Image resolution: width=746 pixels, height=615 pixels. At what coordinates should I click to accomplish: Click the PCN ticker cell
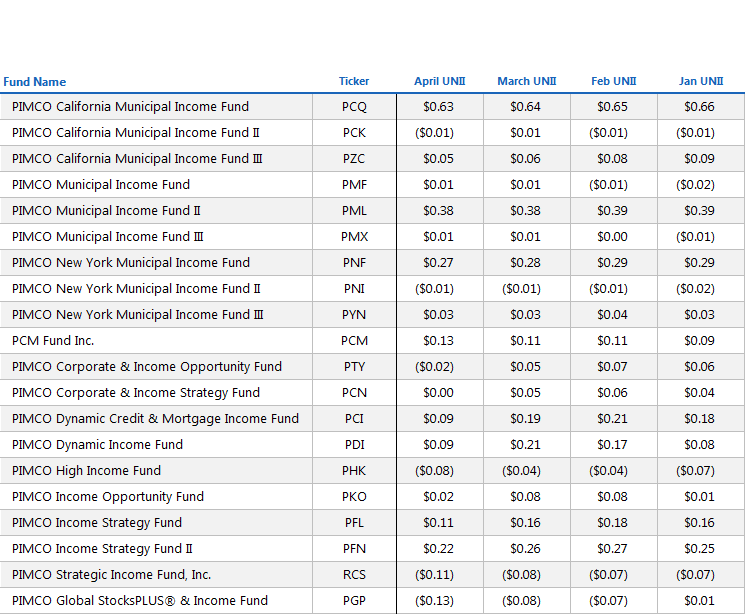click(x=354, y=392)
